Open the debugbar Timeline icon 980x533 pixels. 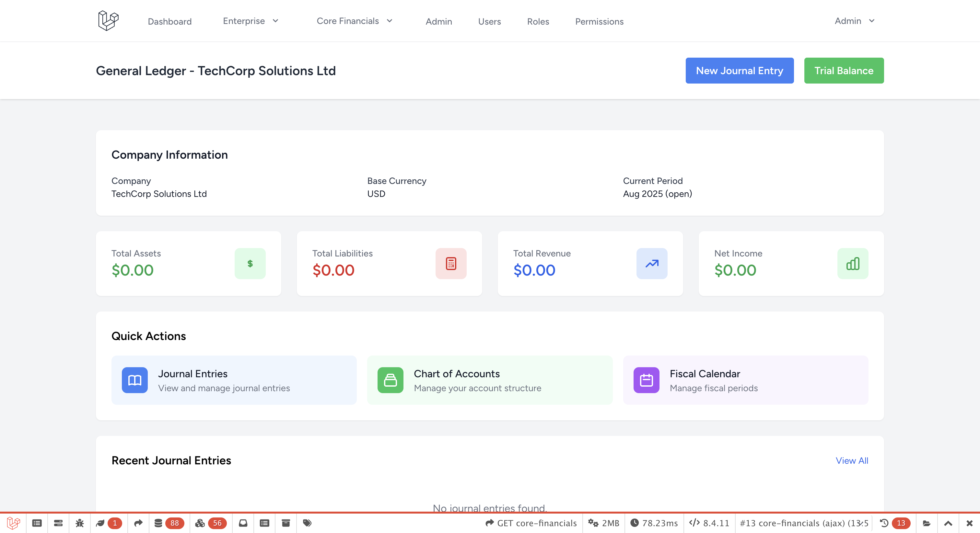[x=58, y=523]
